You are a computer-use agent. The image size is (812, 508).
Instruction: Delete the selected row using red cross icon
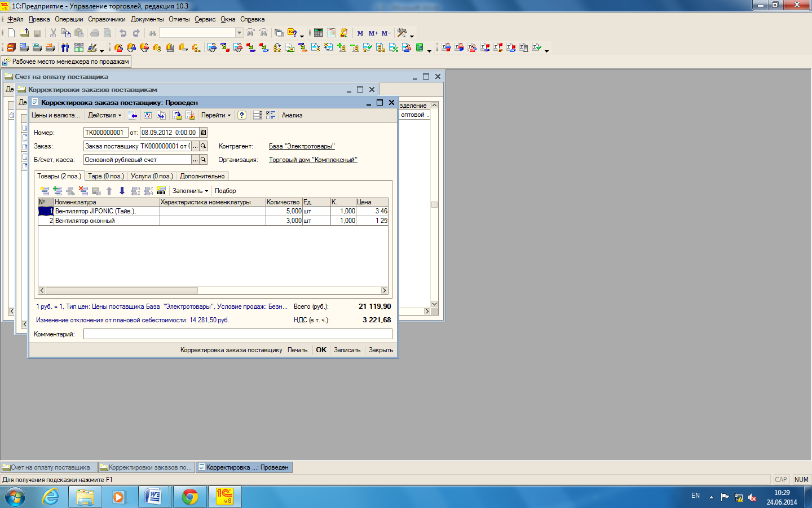[x=83, y=191]
